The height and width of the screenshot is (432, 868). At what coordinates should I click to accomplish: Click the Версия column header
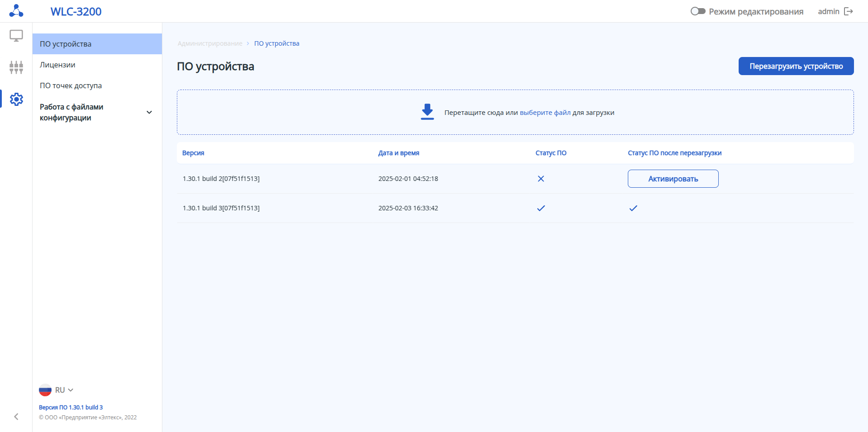(193, 153)
